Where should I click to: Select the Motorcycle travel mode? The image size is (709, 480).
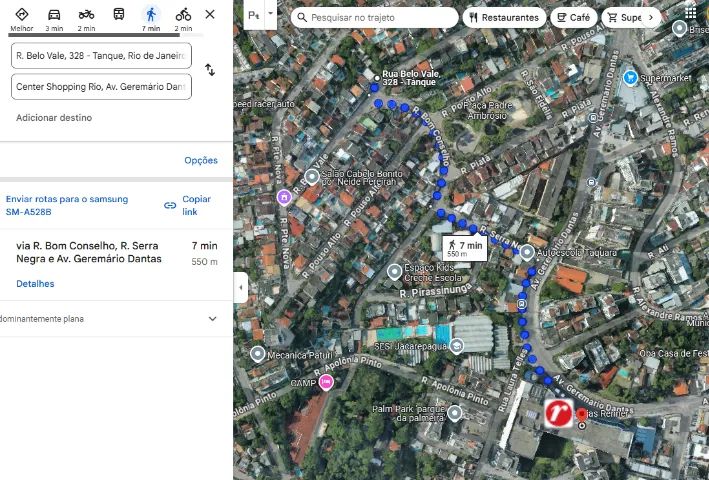coord(86,15)
